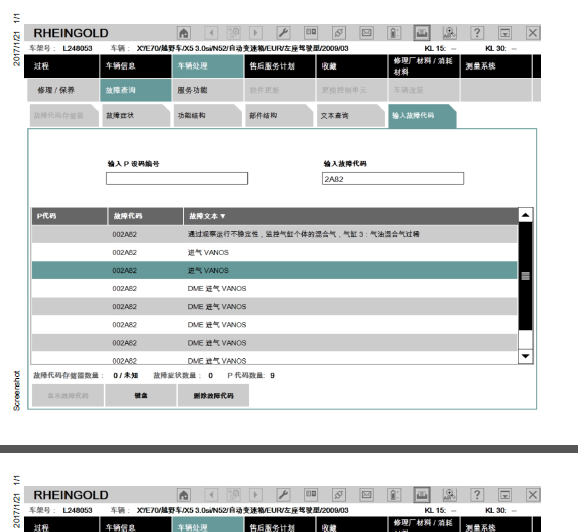Click the print icon in the lower RHEINGOLD window
578x532 pixels.
[x=422, y=495]
